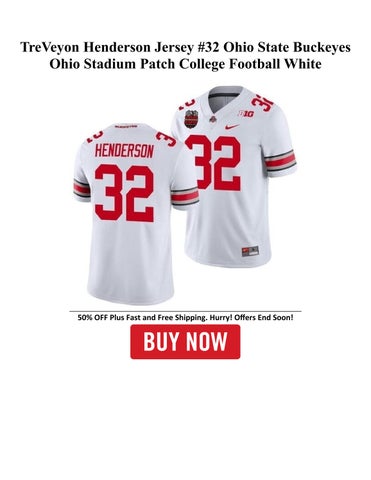The width and height of the screenshot is (371, 480).
Task: Click the shoulder number 32 on front jersey
Action: [x=262, y=102]
